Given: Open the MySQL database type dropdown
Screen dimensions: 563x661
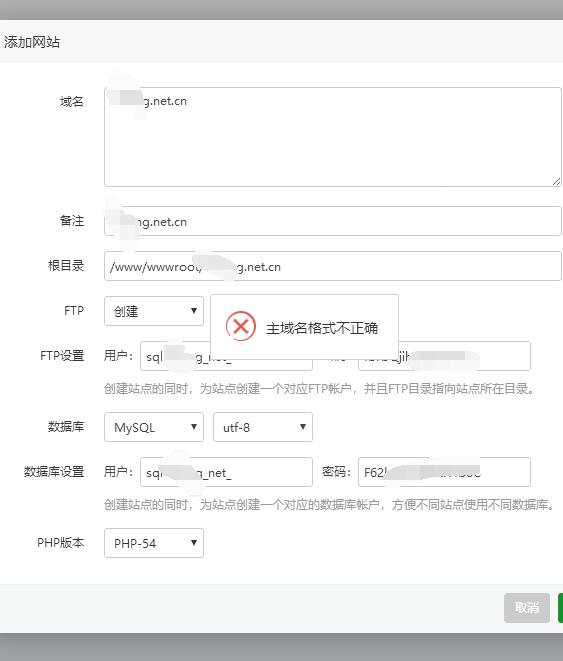Looking at the screenshot, I should pyautogui.click(x=154, y=427).
